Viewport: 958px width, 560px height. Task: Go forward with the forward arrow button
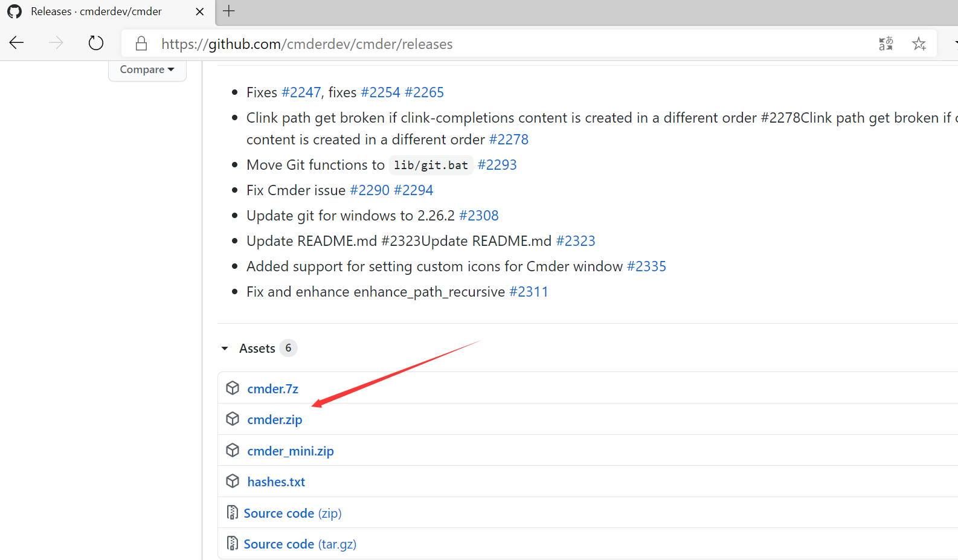point(56,43)
